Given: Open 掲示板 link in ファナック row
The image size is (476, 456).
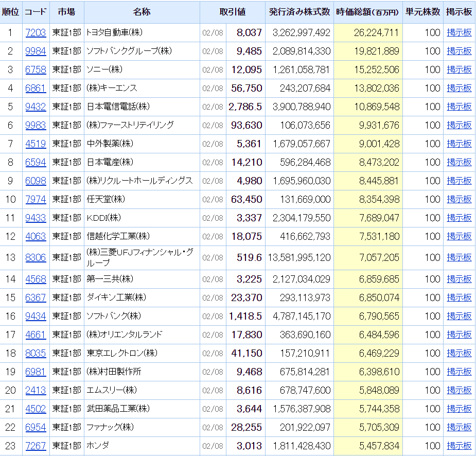Looking at the screenshot, I should coord(459,427).
